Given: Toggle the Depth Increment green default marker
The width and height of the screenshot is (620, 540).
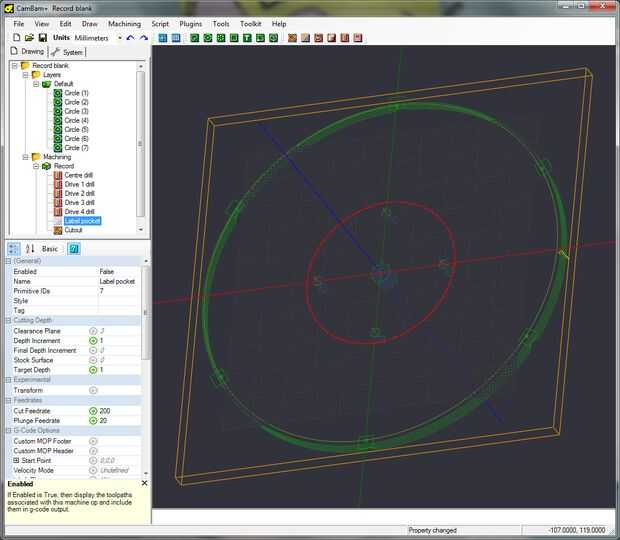Looking at the screenshot, I should click(x=93, y=341).
